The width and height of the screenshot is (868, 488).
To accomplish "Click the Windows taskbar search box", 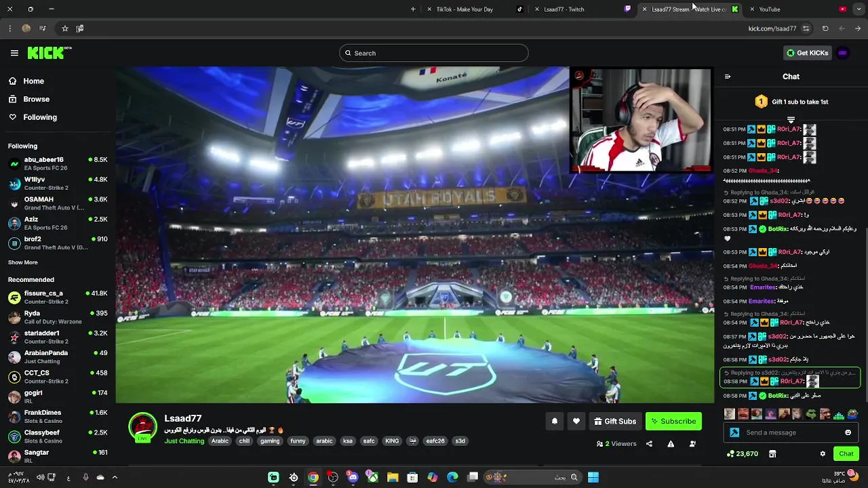I will coord(532,477).
